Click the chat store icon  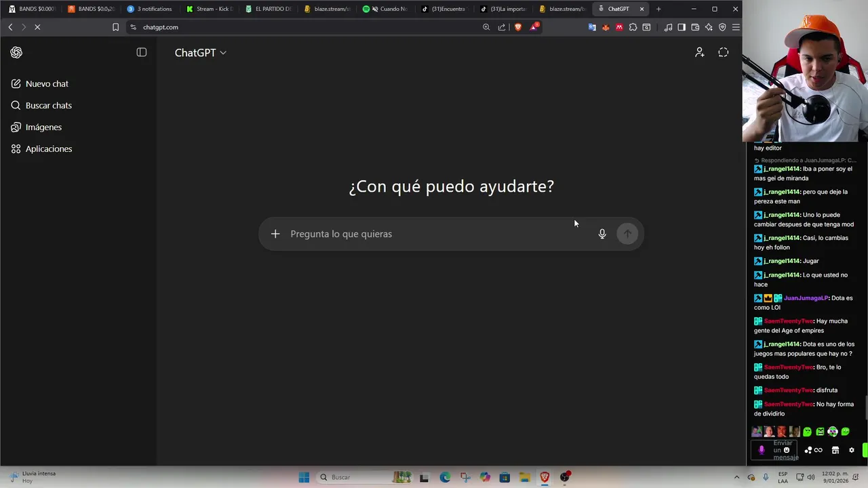tap(835, 450)
